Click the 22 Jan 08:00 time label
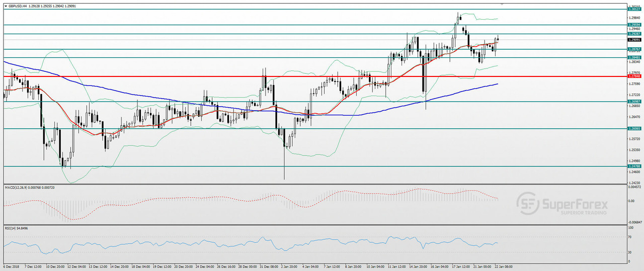Image resolution: width=644 pixels, height=271 pixels. (x=503, y=266)
